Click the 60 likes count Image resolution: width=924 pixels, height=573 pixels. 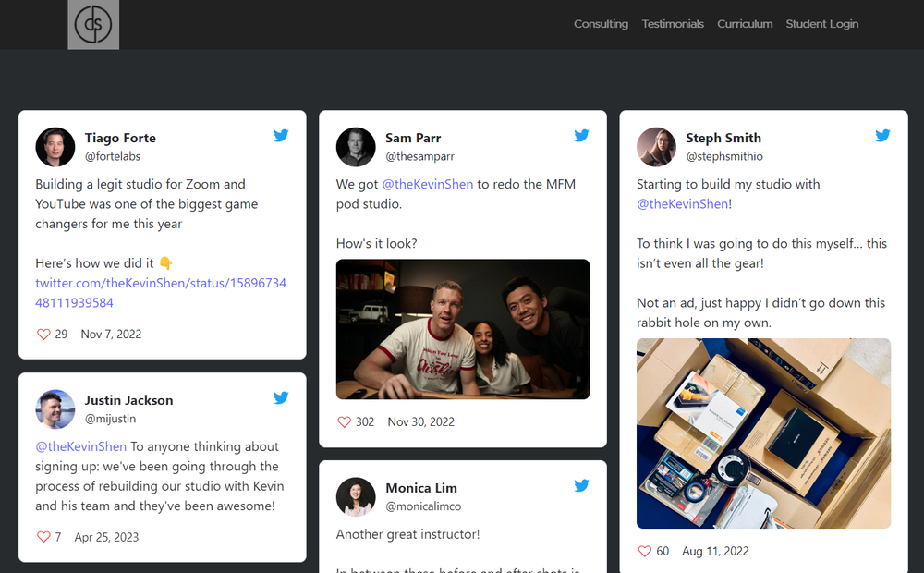(663, 551)
